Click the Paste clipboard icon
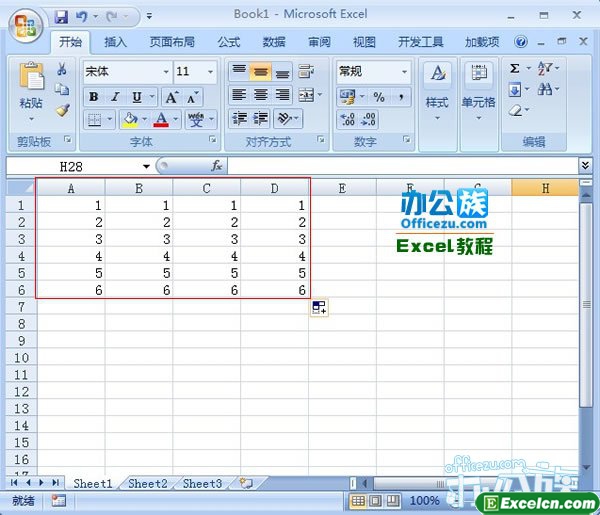Screen dimensions: 600x515 pos(31,77)
